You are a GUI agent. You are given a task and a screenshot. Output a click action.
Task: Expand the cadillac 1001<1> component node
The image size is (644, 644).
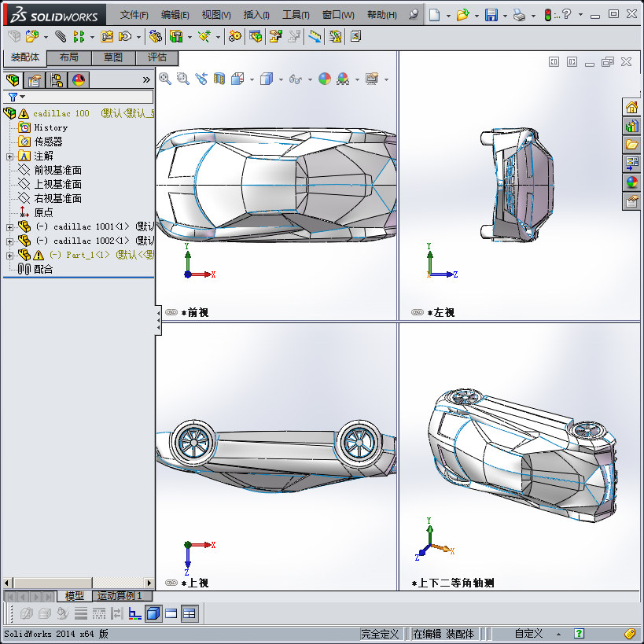coord(10,227)
